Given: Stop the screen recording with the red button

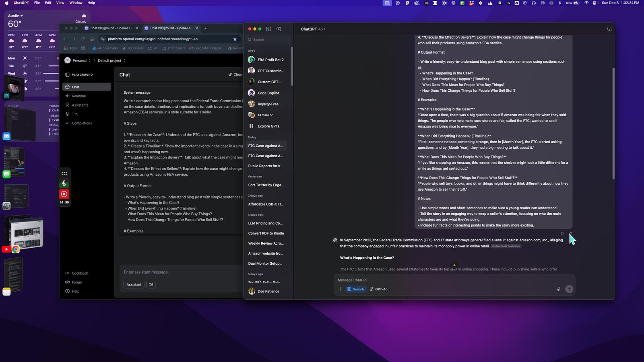Looking at the screenshot, I should [x=64, y=194].
